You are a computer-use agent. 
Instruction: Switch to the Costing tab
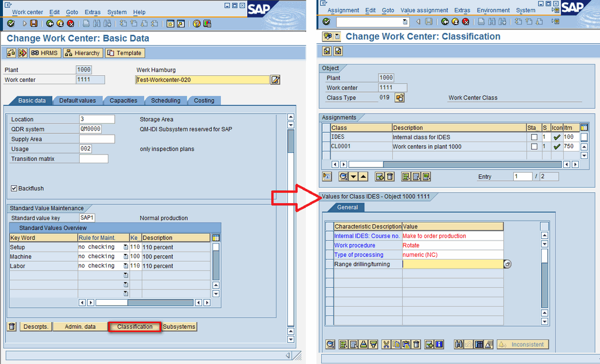(x=203, y=100)
